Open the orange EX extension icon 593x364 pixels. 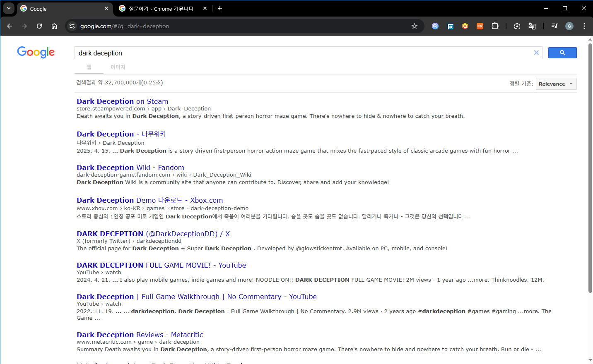pos(480,26)
